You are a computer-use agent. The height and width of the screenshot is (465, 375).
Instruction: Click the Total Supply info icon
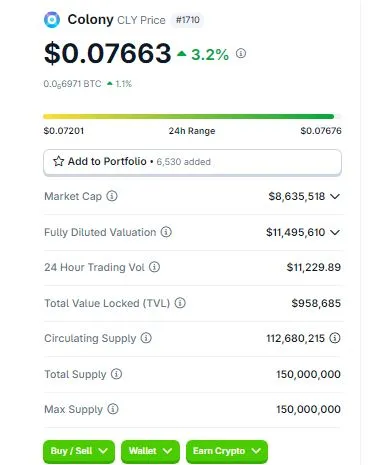[x=116, y=374]
